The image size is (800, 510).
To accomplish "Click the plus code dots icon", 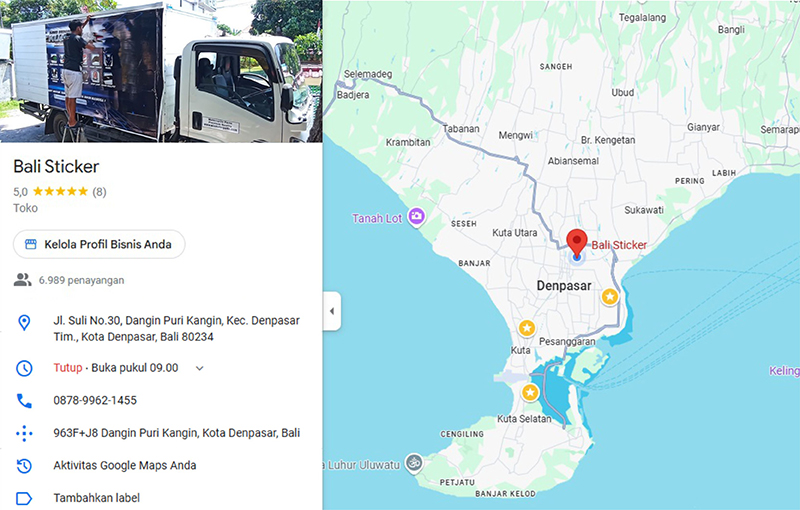I will tap(24, 433).
